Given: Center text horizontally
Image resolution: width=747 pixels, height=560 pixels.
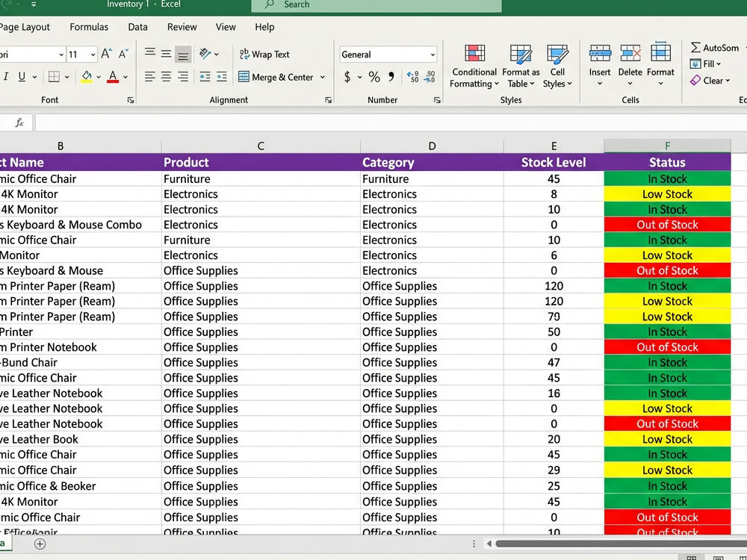Looking at the screenshot, I should tap(167, 77).
